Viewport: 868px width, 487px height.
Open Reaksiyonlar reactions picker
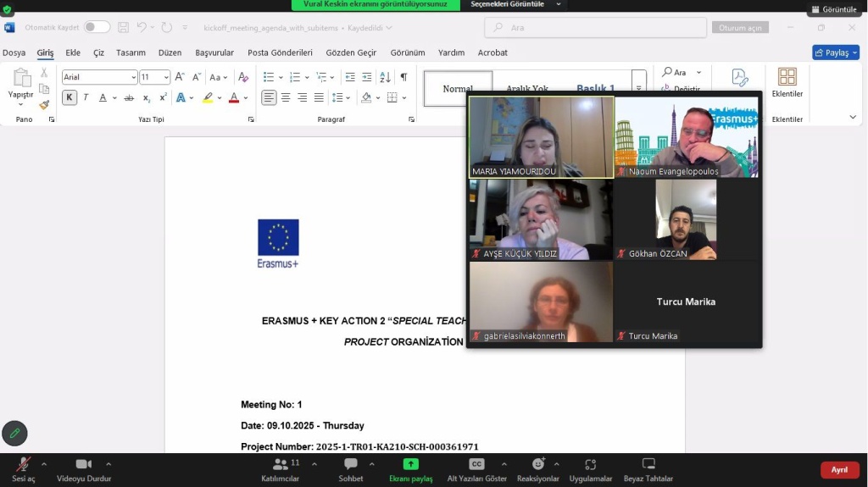tap(537, 464)
